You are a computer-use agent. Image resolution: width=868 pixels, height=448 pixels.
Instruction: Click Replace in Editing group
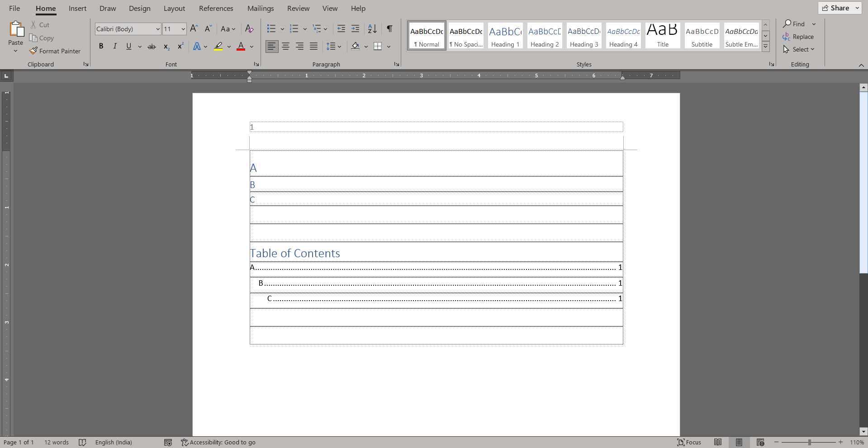(798, 37)
